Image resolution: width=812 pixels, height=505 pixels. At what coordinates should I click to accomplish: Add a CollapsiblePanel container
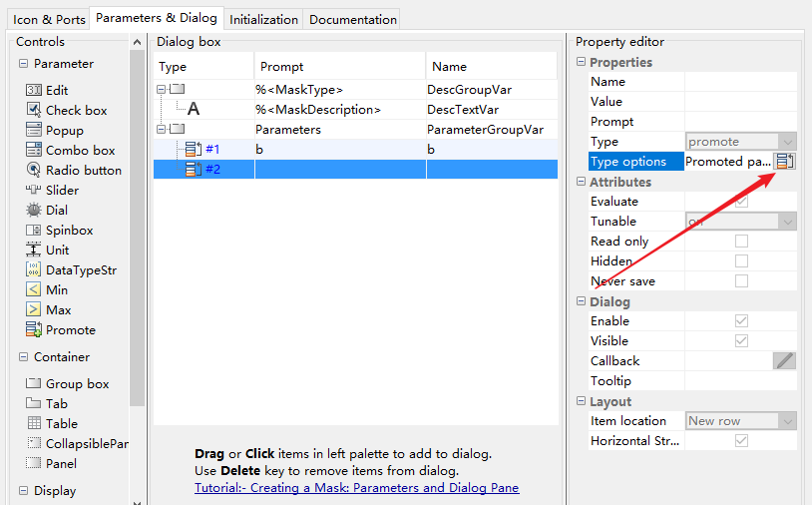(77, 443)
